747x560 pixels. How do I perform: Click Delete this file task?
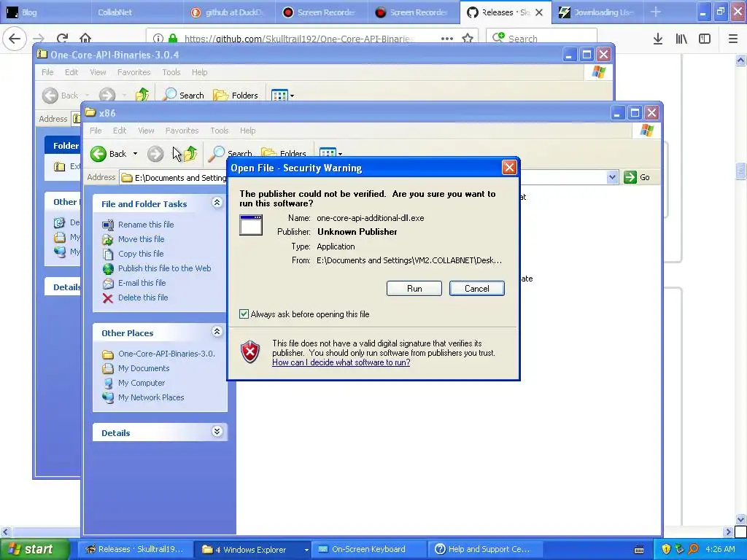pyautogui.click(x=143, y=297)
